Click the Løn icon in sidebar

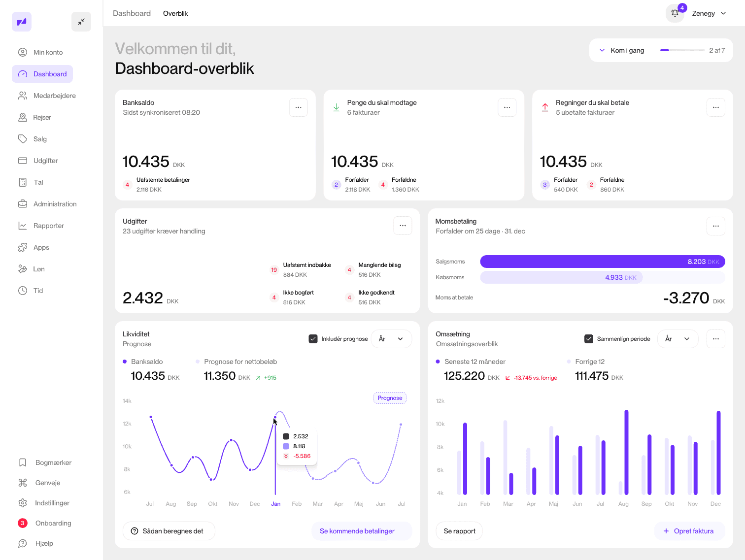23,269
